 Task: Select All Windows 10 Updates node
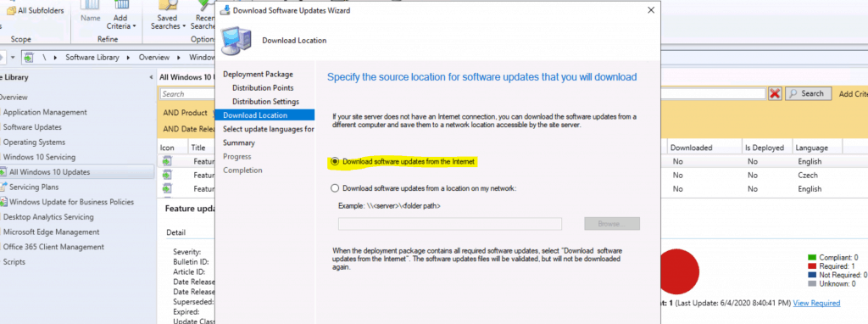(x=49, y=172)
